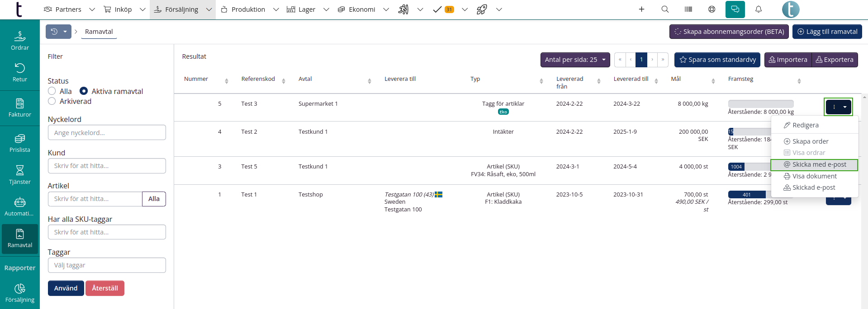Click the Importera button
Viewport: 868px width, 309px height.
(788, 60)
